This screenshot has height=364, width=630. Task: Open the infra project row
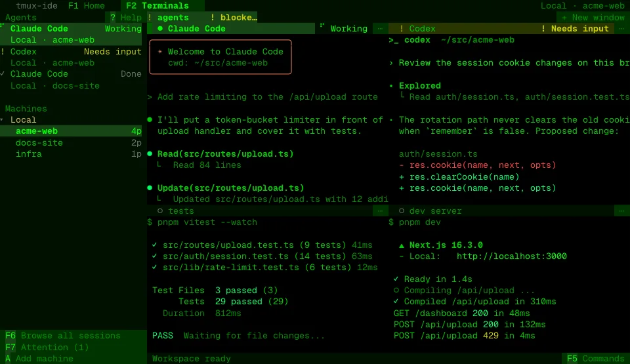point(71,154)
